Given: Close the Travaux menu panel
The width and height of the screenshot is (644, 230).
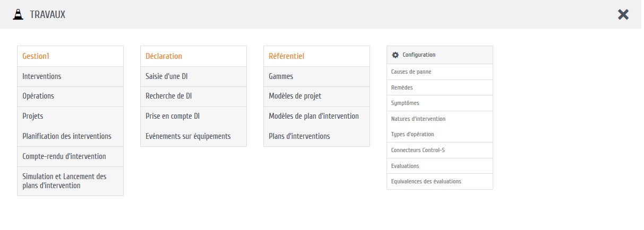Looking at the screenshot, I should (623, 15).
